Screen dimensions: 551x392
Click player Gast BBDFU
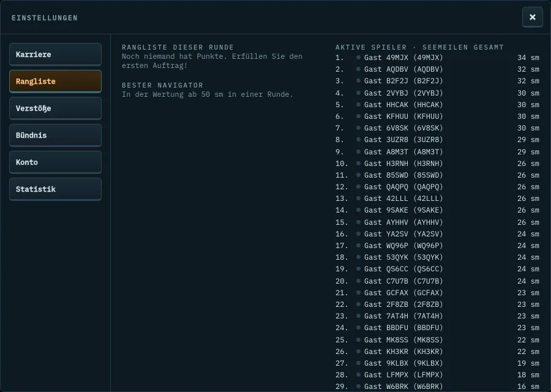tap(437, 328)
